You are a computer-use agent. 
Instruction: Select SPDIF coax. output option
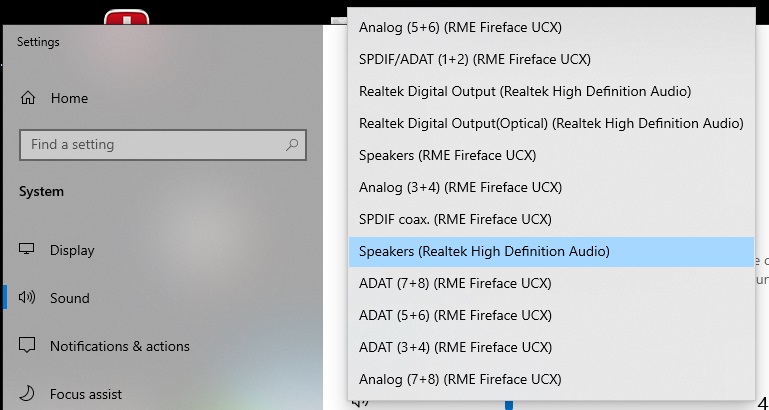tap(455, 219)
